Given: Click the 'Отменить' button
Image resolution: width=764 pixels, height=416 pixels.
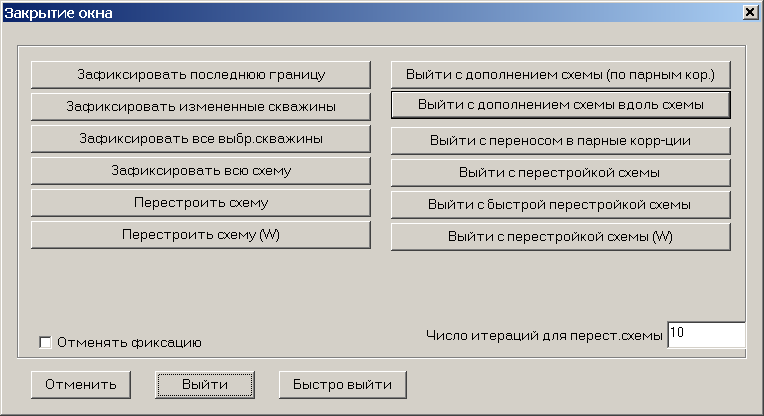Looking at the screenshot, I should [x=81, y=385].
